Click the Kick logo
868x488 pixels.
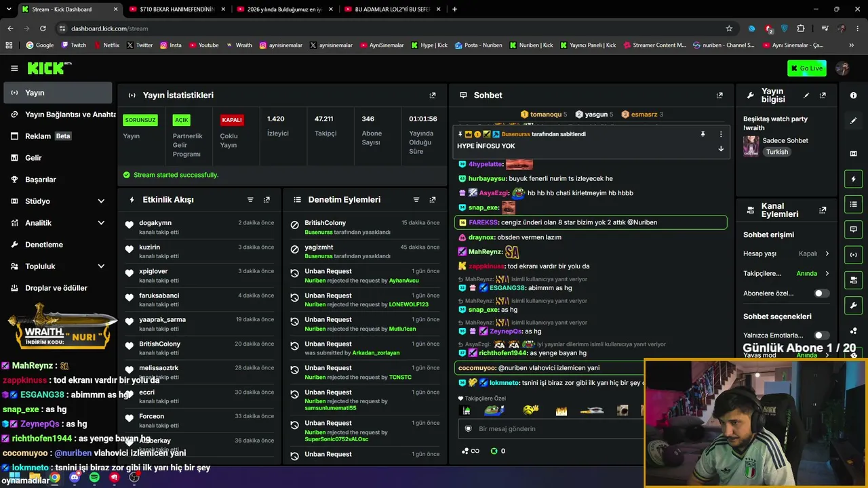pyautogui.click(x=50, y=68)
